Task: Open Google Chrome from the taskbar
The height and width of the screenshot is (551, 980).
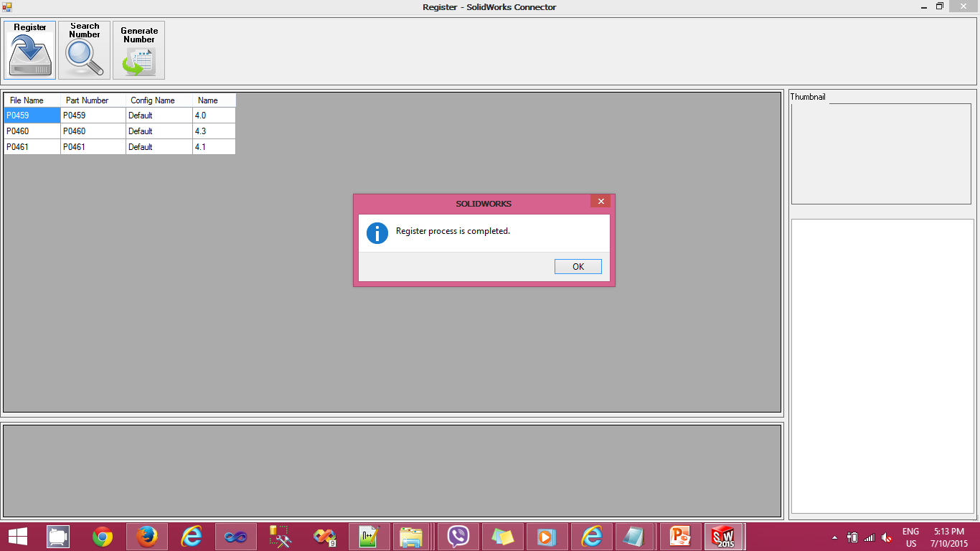Action: pyautogui.click(x=103, y=537)
